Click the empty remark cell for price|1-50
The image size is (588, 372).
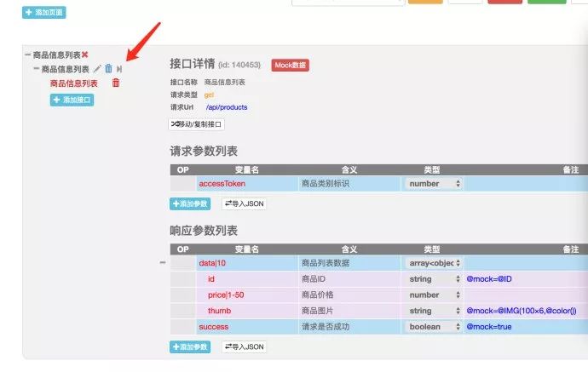[526, 295]
